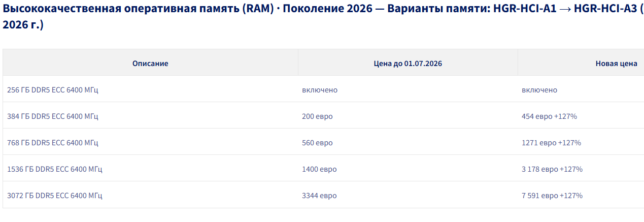Select the 384 ГБ DDR5 ECC row description

coord(53,116)
